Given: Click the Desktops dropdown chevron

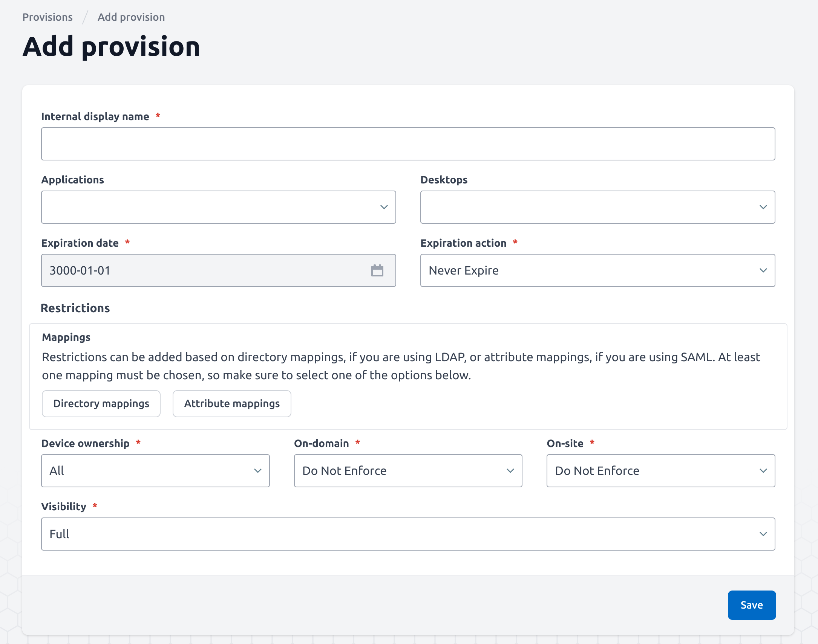Looking at the screenshot, I should [763, 207].
